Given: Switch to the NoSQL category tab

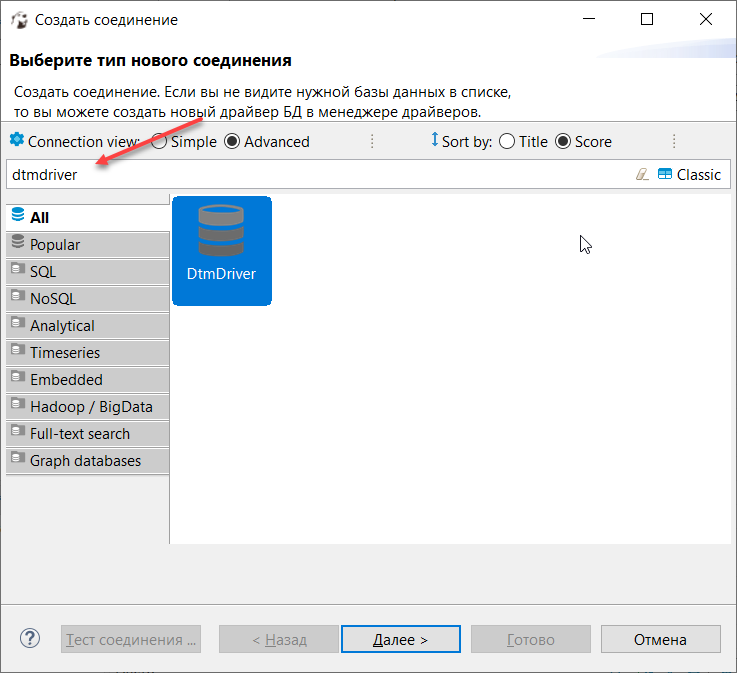Looking at the screenshot, I should click(x=88, y=298).
